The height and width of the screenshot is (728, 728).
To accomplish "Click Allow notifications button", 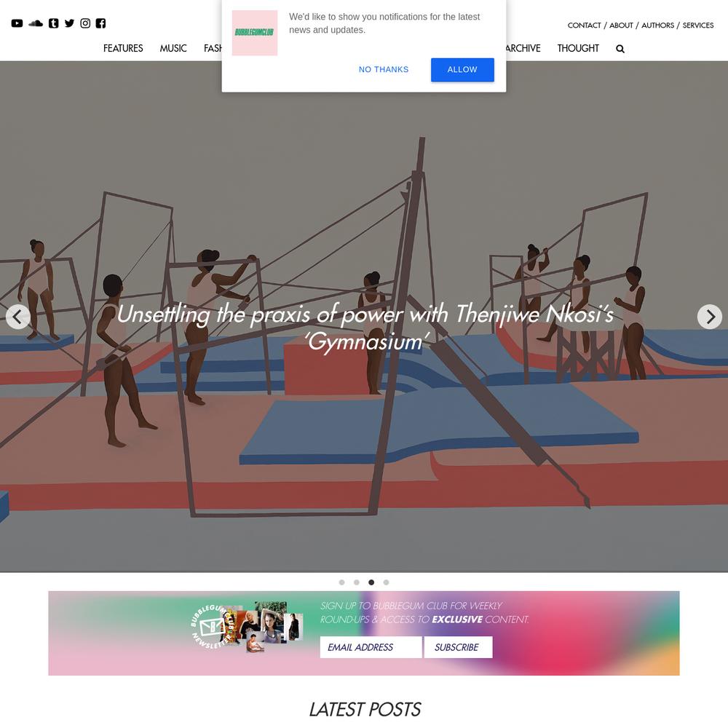I will coord(462,70).
